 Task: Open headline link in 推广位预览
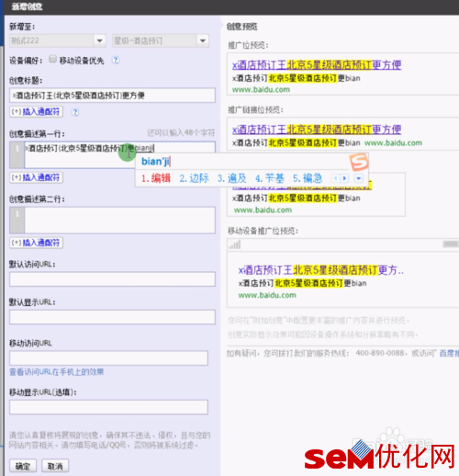[317, 65]
